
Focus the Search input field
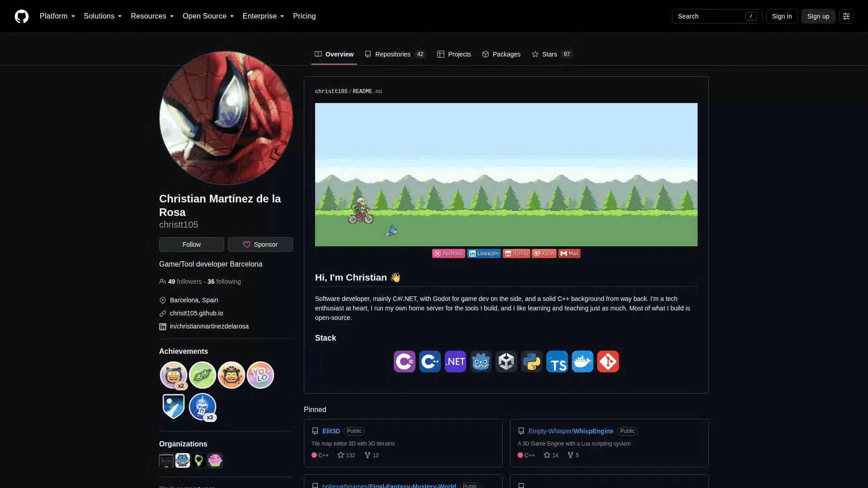pyautogui.click(x=717, y=16)
